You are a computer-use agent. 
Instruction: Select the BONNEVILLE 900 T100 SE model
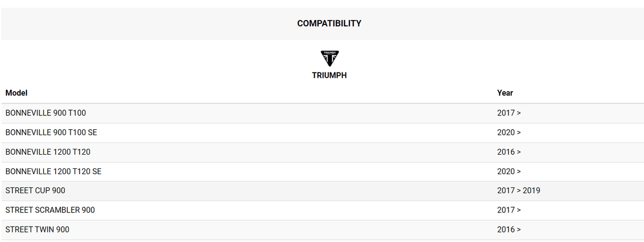(51, 132)
